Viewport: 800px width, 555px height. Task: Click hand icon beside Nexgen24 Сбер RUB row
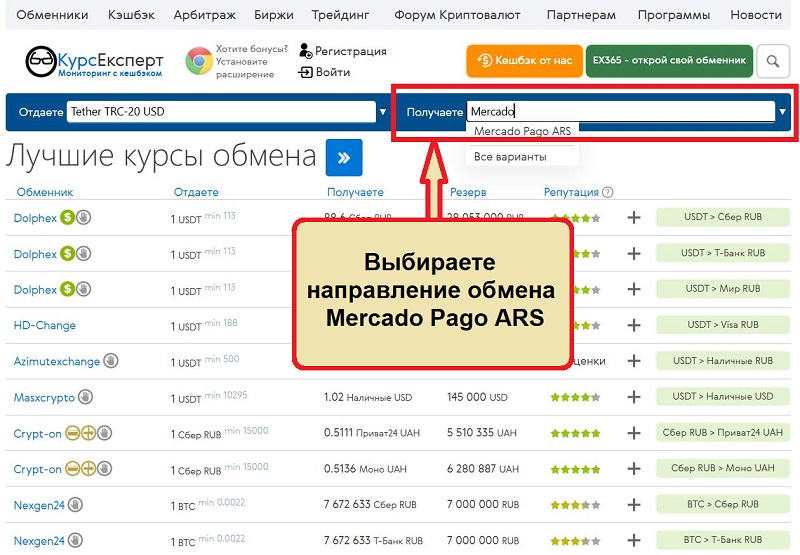75,505
